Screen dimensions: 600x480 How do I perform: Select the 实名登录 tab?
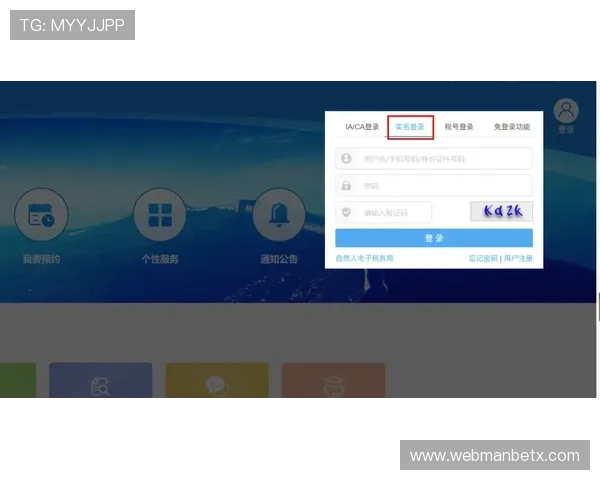(410, 127)
